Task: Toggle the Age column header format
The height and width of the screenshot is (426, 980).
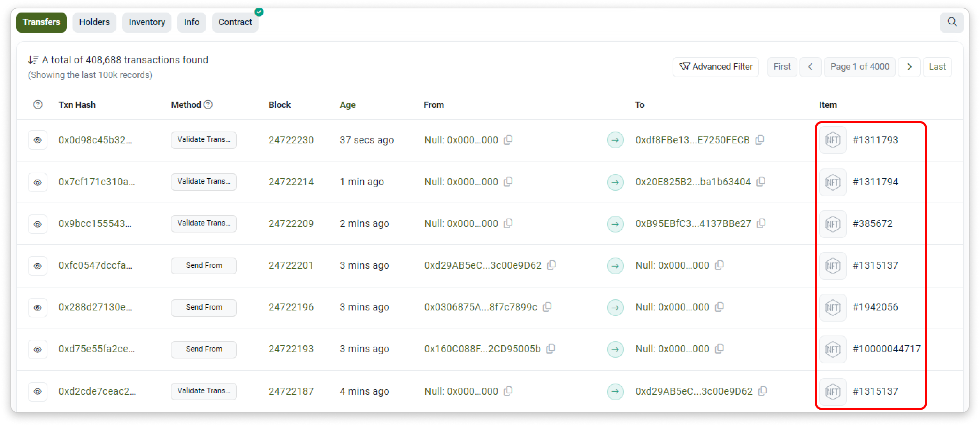Action: (x=347, y=105)
